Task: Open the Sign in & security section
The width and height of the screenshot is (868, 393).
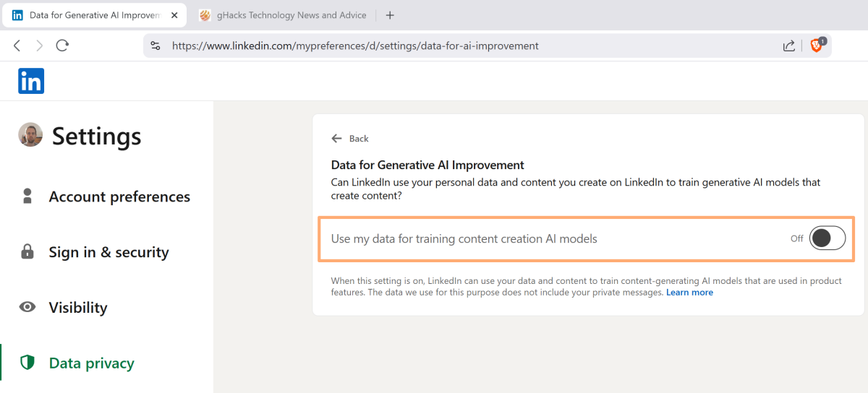Action: pos(109,252)
